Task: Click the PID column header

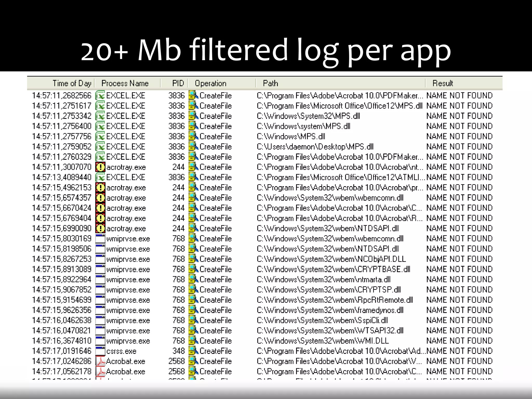Action: [x=178, y=83]
